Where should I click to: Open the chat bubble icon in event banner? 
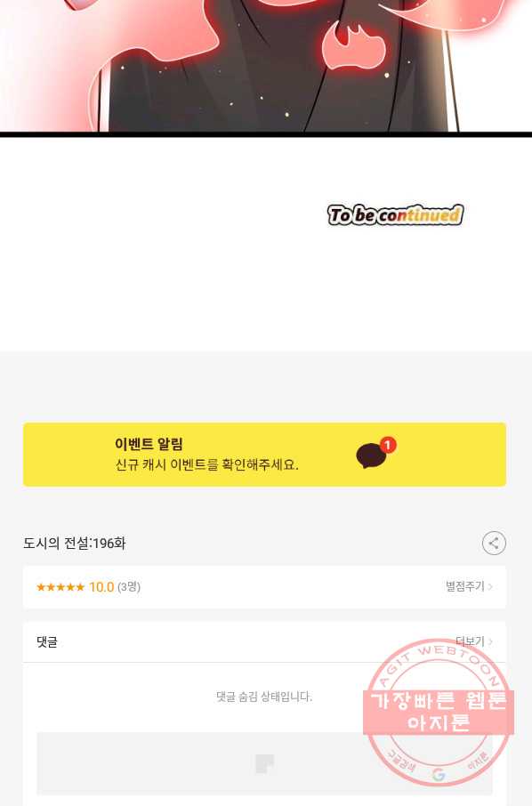click(x=371, y=456)
